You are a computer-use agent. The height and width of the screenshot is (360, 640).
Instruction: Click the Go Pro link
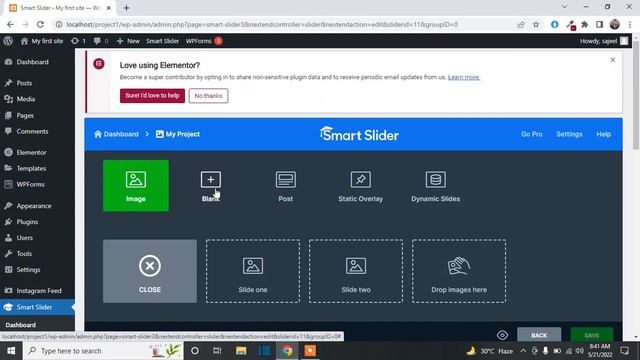[x=531, y=134]
